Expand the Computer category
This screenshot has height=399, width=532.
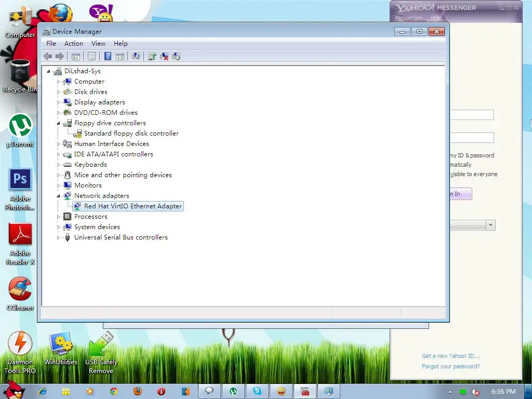click(x=58, y=82)
